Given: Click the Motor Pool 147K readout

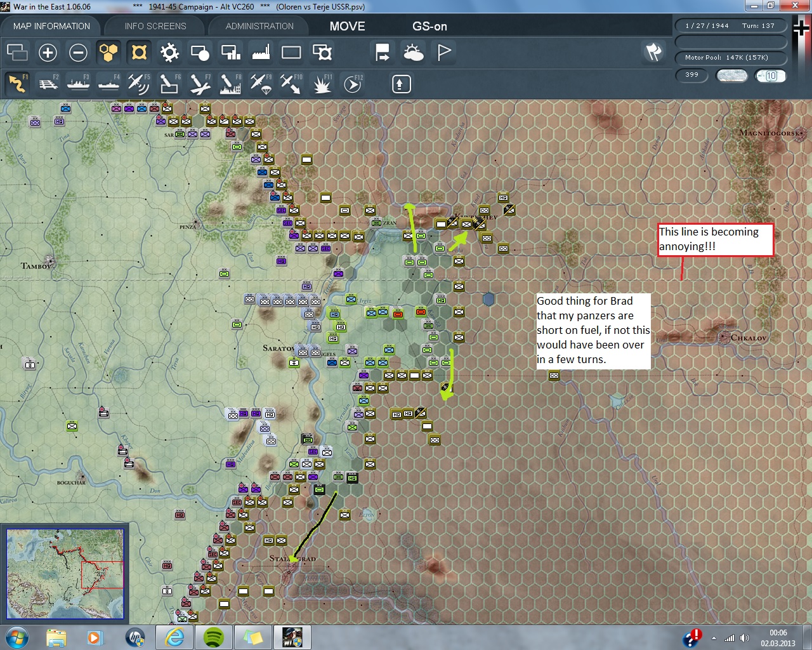Looking at the screenshot, I should tap(730, 58).
